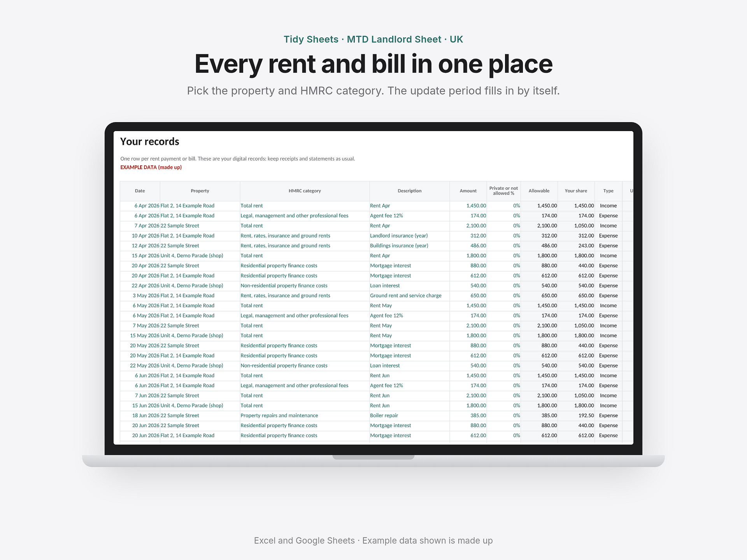
Task: Click the 192.50 your share cell
Action: [576, 415]
